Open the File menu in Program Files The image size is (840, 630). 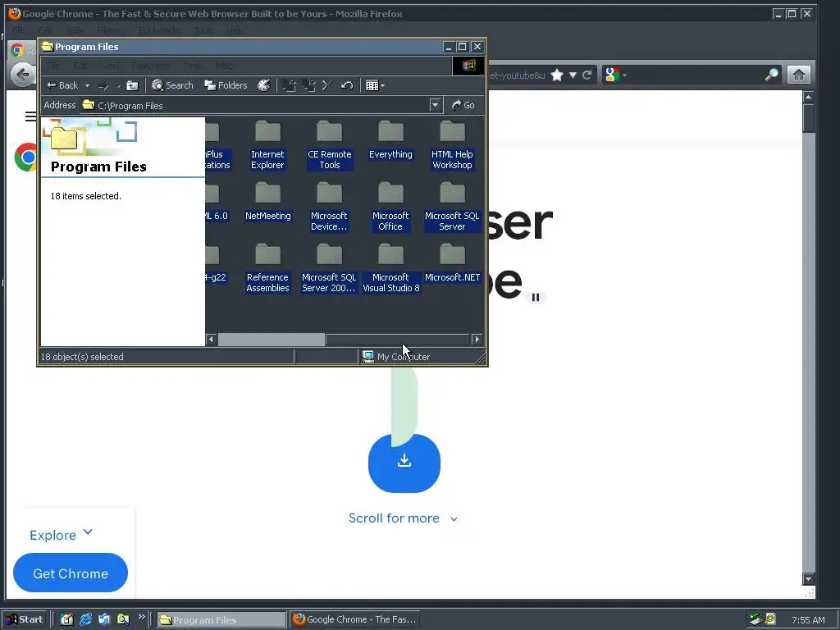point(53,66)
